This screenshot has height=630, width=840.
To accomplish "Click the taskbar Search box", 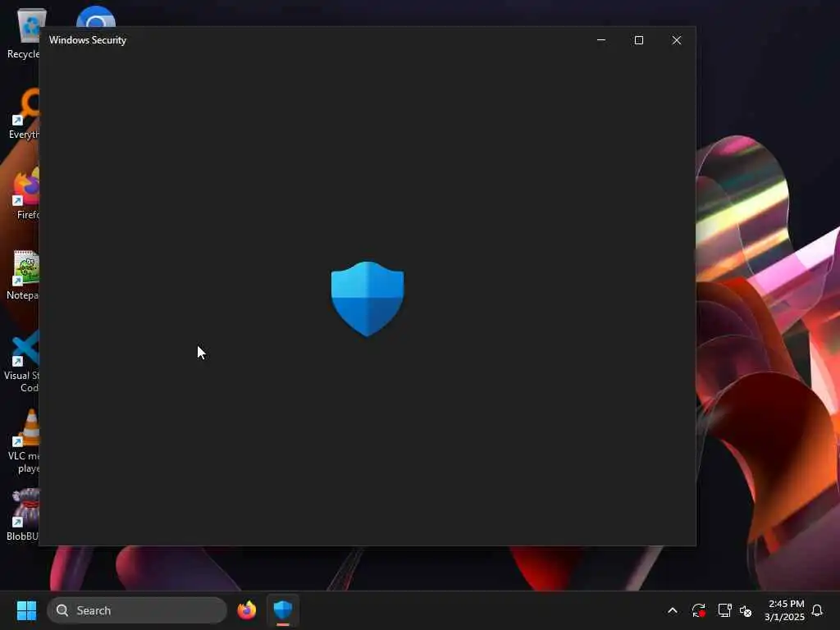I will click(x=137, y=610).
